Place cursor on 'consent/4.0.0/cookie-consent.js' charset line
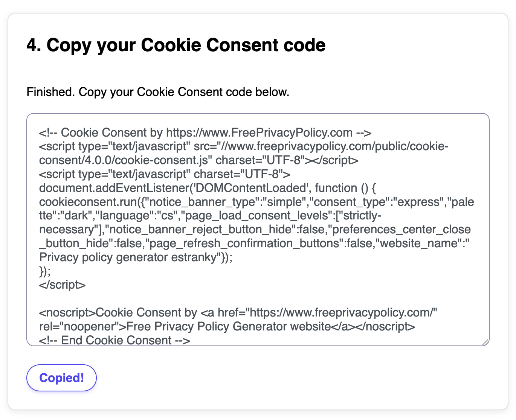 point(198,160)
